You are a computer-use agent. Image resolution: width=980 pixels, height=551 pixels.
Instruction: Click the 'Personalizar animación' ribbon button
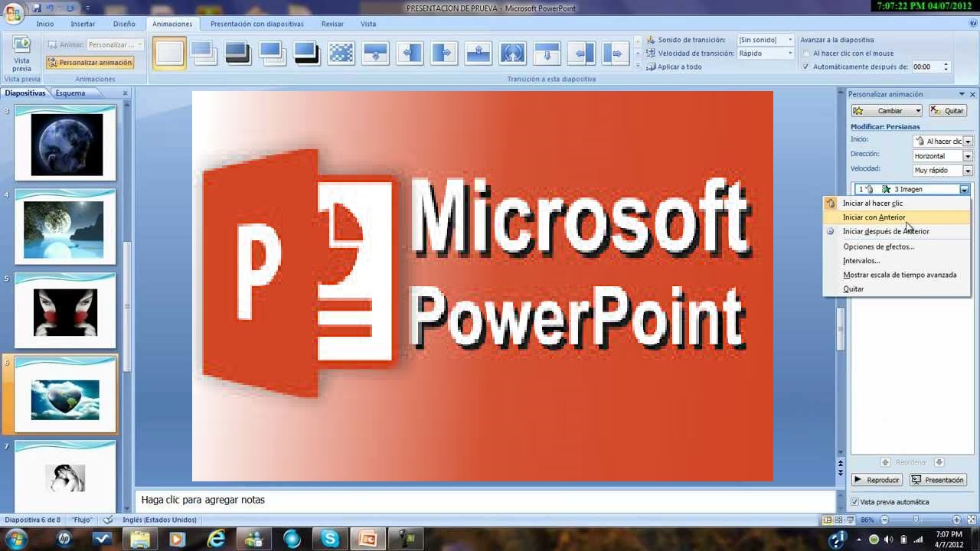tap(90, 63)
